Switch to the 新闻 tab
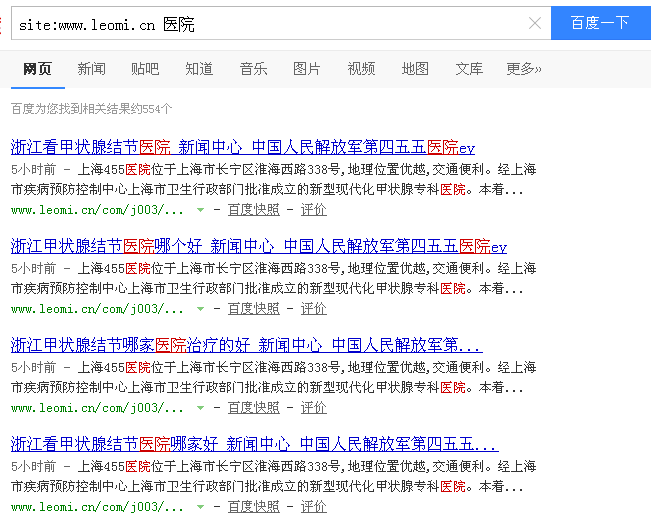This screenshot has height=521, width=651. click(x=91, y=69)
